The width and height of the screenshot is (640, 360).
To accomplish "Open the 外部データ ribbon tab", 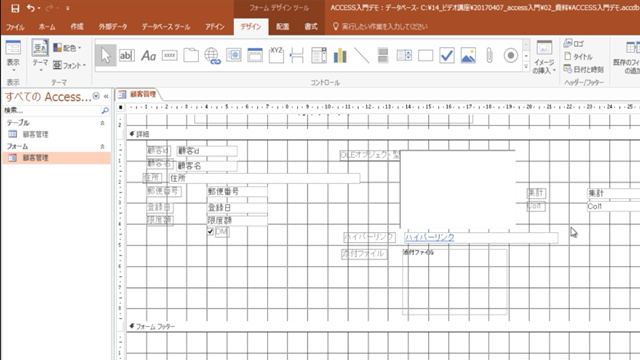I will coord(113,27).
